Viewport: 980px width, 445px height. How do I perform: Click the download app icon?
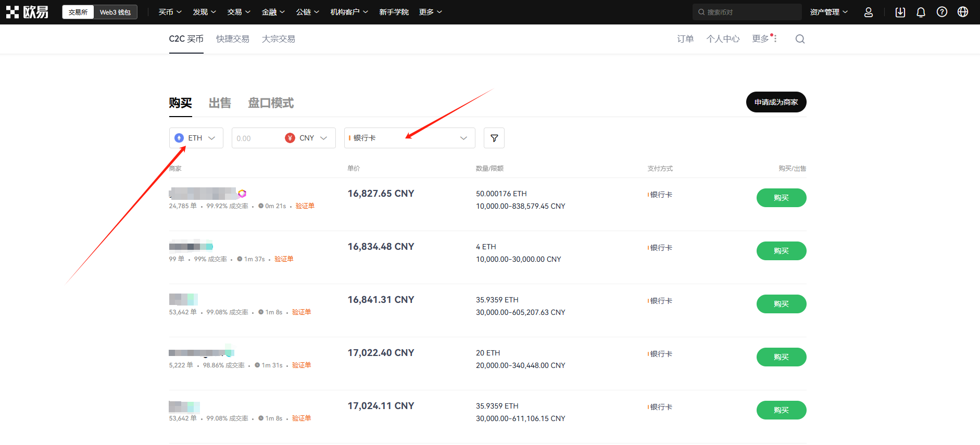(x=900, y=12)
